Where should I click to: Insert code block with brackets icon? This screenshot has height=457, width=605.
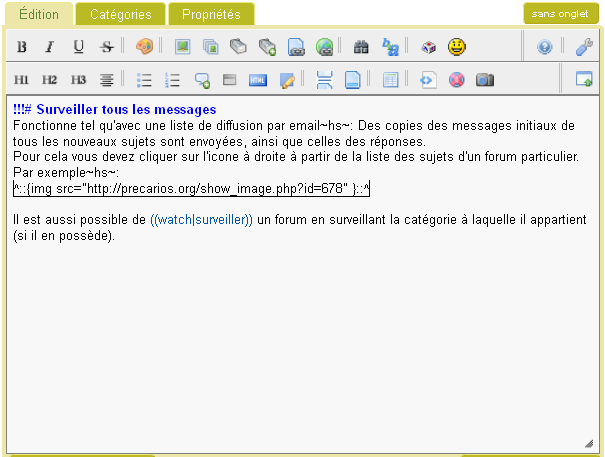(x=428, y=80)
